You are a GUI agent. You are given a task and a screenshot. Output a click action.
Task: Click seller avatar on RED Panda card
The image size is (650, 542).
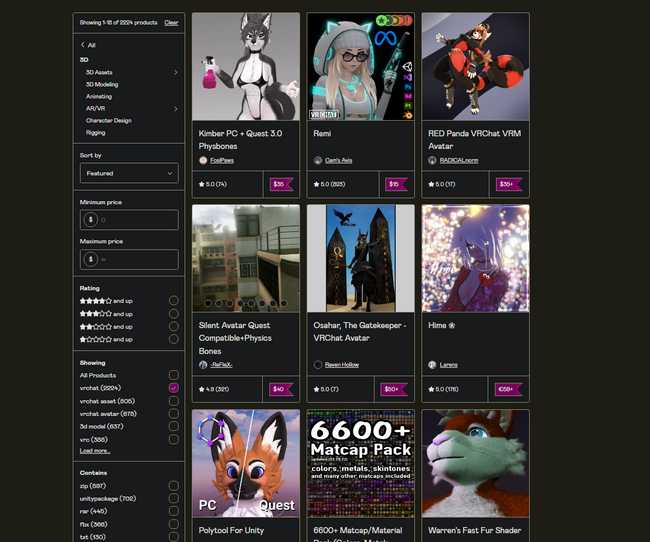(432, 160)
